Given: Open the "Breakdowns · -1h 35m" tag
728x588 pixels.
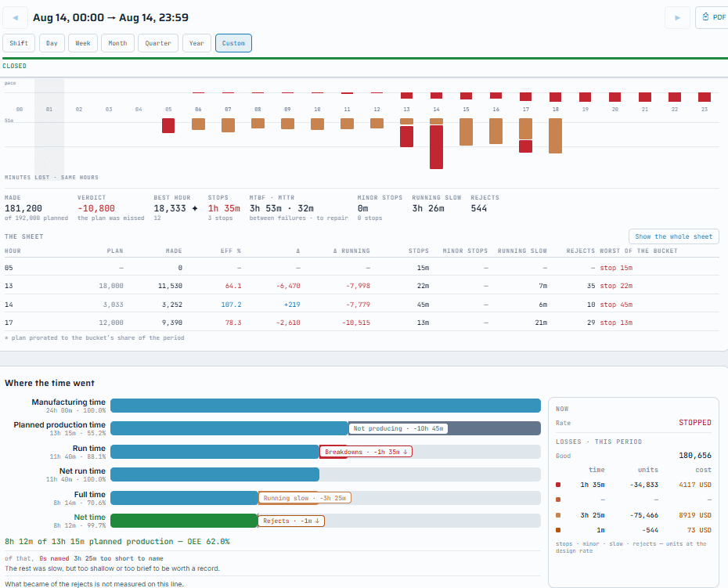Looking at the screenshot, I should 366,452.
